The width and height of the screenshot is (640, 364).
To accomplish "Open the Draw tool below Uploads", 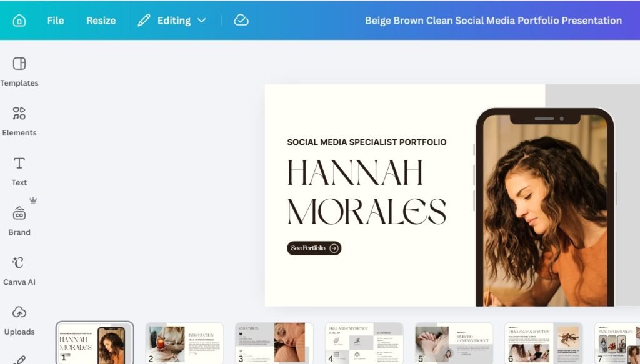I will click(x=19, y=360).
